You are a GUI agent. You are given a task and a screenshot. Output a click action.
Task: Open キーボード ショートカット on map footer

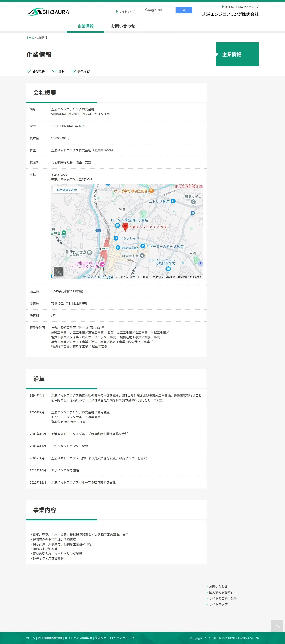126,277
